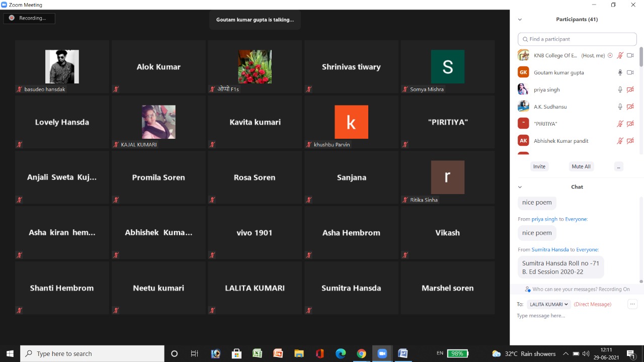Click the muted mic icon on KAJAL KUMARI tile
Screen dimensions: 644x362
[x=116, y=144]
